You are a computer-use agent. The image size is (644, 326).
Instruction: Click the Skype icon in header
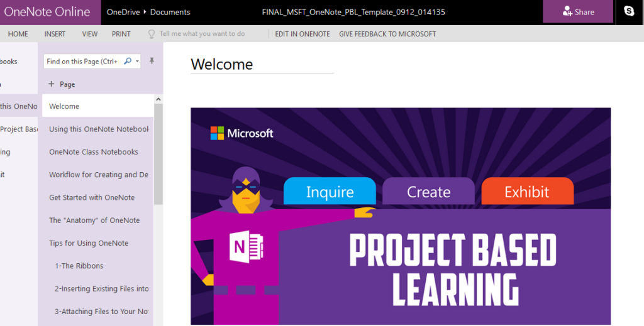click(x=629, y=11)
